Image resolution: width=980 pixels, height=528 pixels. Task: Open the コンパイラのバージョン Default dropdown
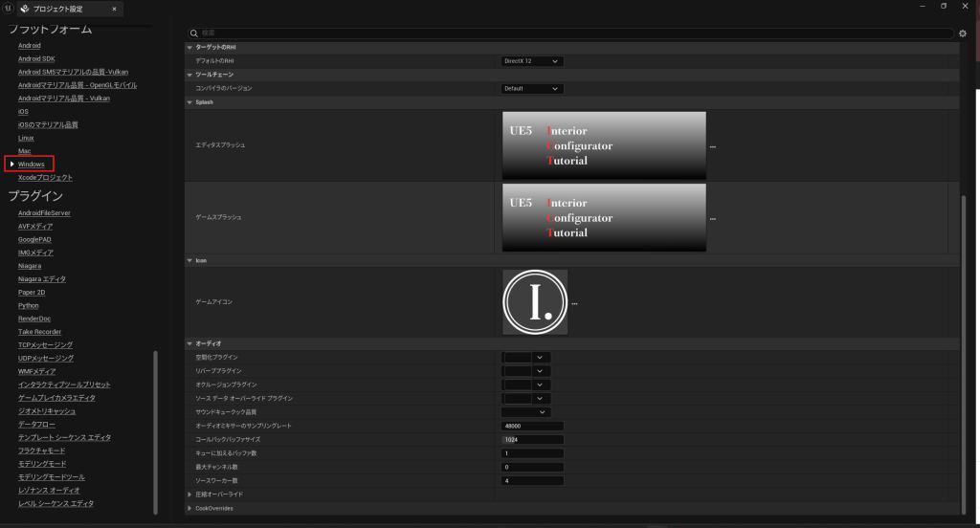(x=532, y=89)
